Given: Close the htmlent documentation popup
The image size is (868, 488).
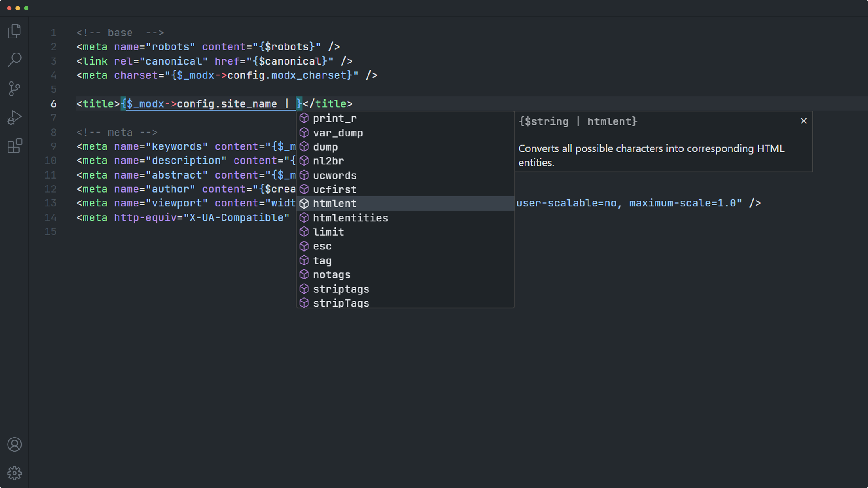Looking at the screenshot, I should tap(804, 121).
